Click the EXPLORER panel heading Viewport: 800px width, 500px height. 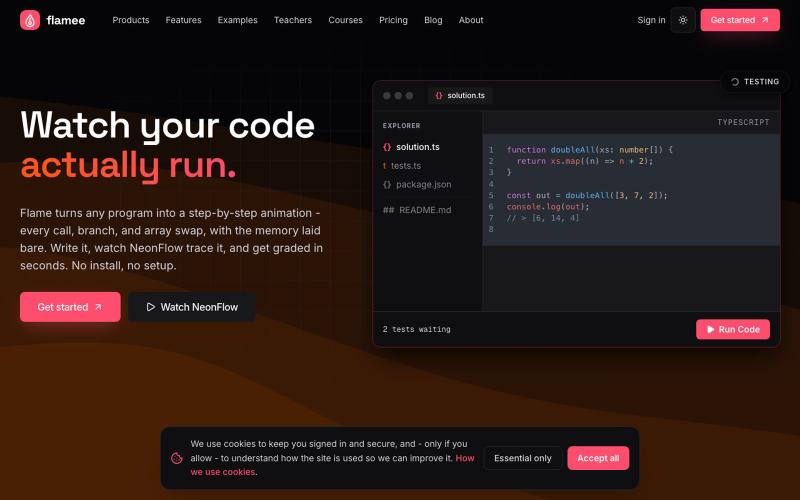402,126
